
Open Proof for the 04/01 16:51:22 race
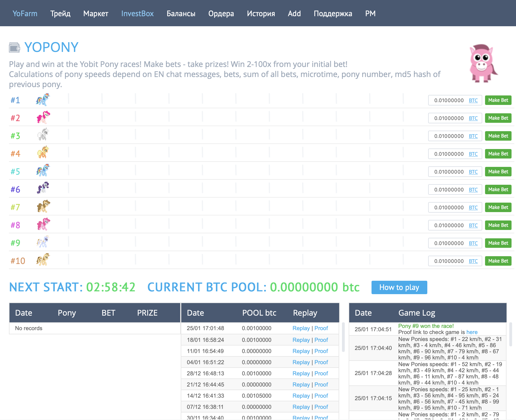tap(321, 363)
